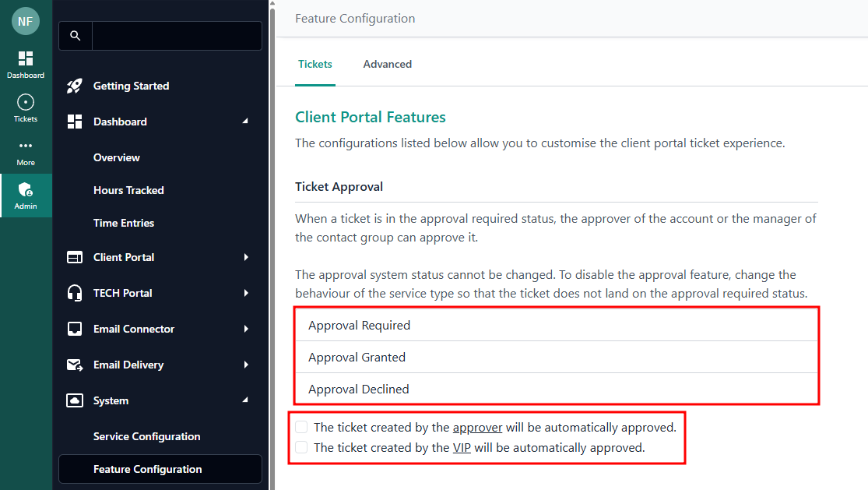The width and height of the screenshot is (868, 490).
Task: Open the Dashboard icon in left rail
Action: tap(26, 59)
